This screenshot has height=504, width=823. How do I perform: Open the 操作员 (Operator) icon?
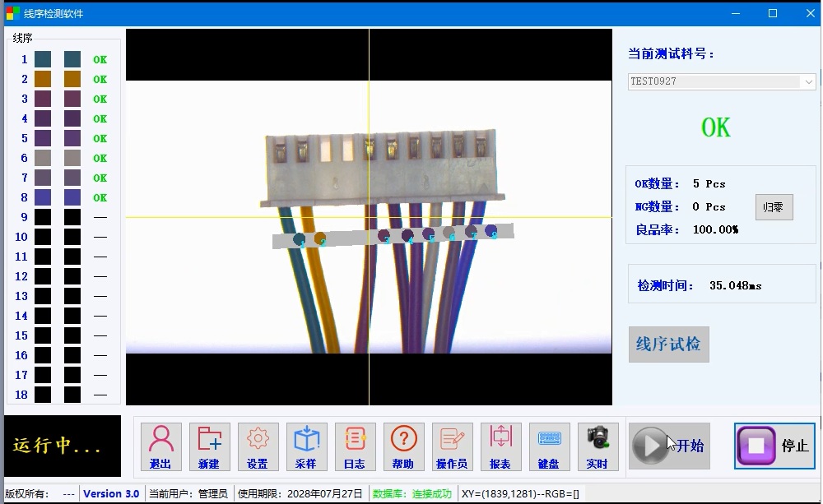point(452,446)
